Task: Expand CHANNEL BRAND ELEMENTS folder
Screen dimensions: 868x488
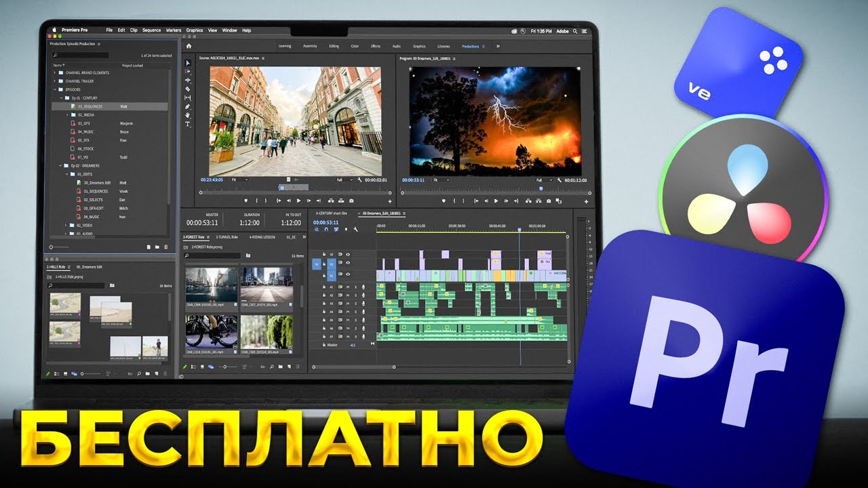Action: (54, 72)
